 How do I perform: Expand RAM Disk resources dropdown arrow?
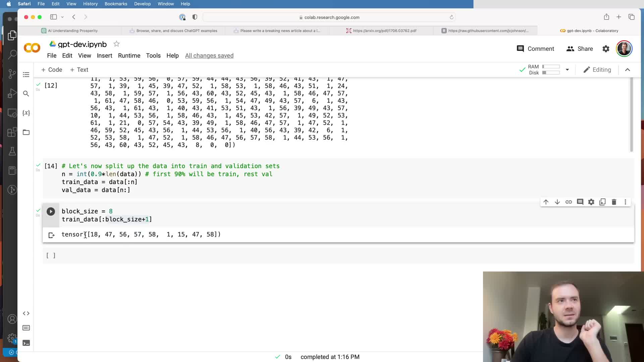(x=567, y=70)
